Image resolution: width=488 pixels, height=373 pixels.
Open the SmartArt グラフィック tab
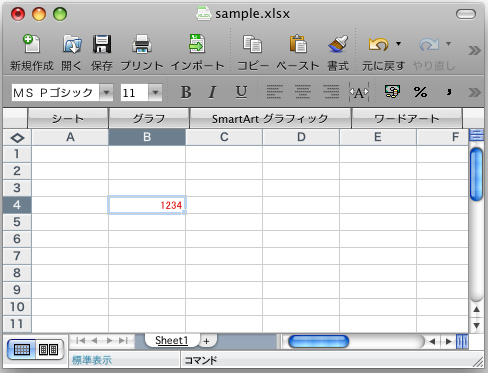(270, 118)
